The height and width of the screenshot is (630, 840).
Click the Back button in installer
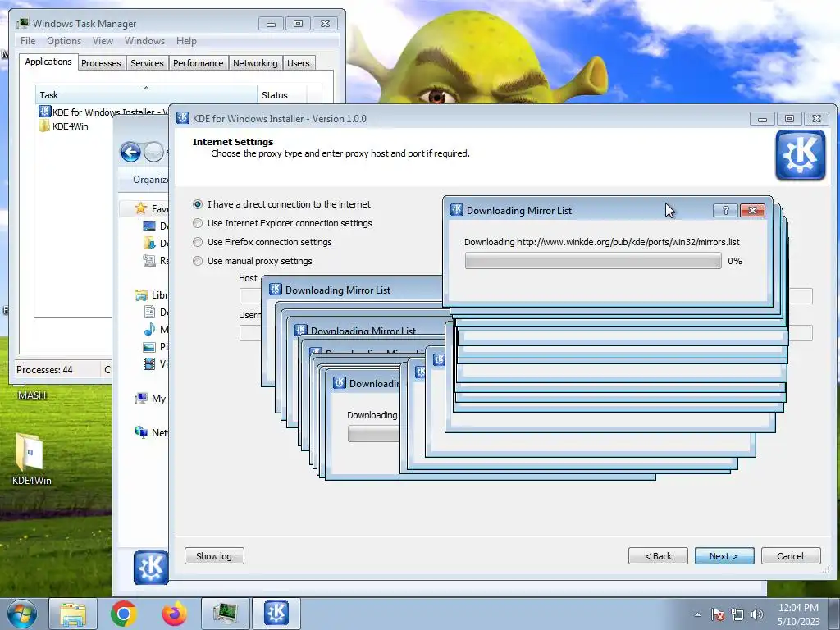click(658, 556)
